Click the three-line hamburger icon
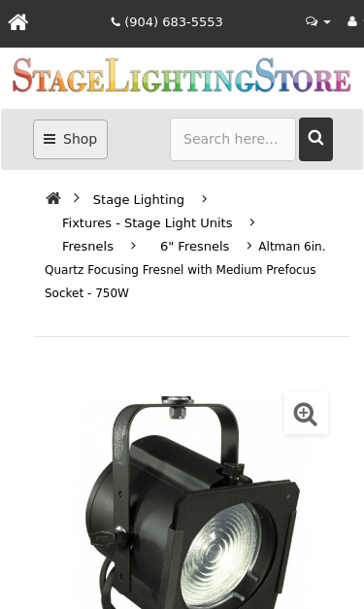The width and height of the screenshot is (364, 609). 50,139
